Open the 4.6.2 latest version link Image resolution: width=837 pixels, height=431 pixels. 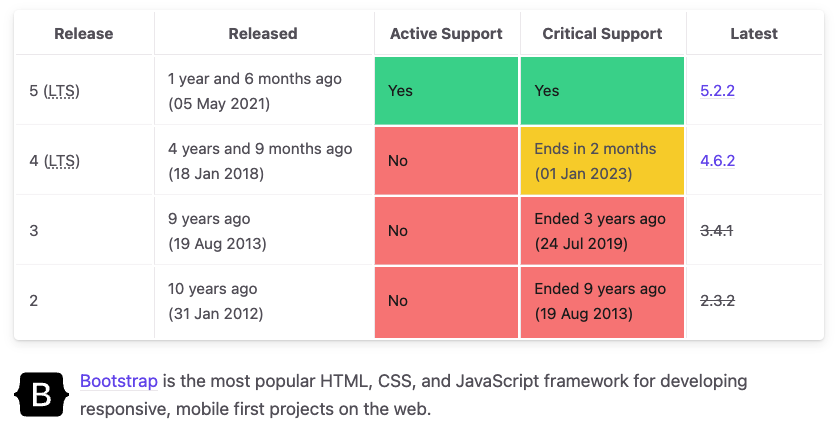point(717,160)
